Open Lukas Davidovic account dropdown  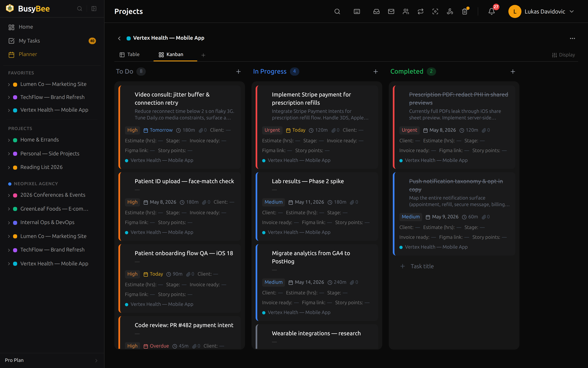(x=541, y=11)
